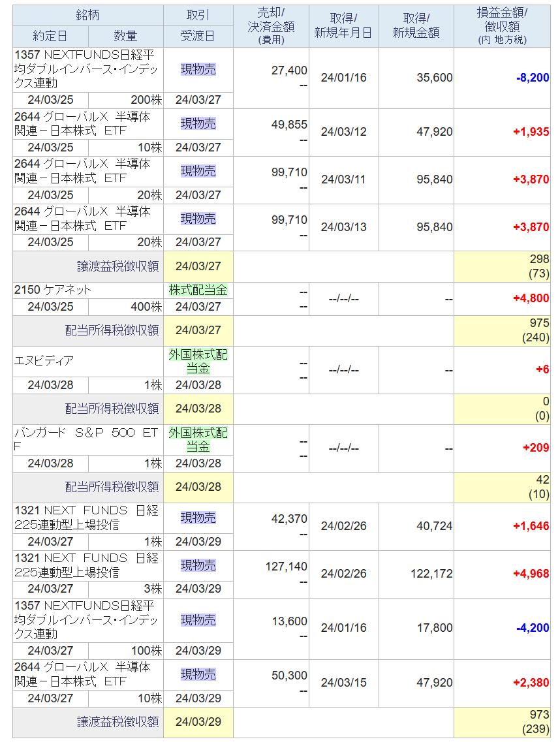Select the 1357 NEXTFUNDS row with 200株
Image resolution: width=560 pixels, height=748 pixels.
pos(281,78)
